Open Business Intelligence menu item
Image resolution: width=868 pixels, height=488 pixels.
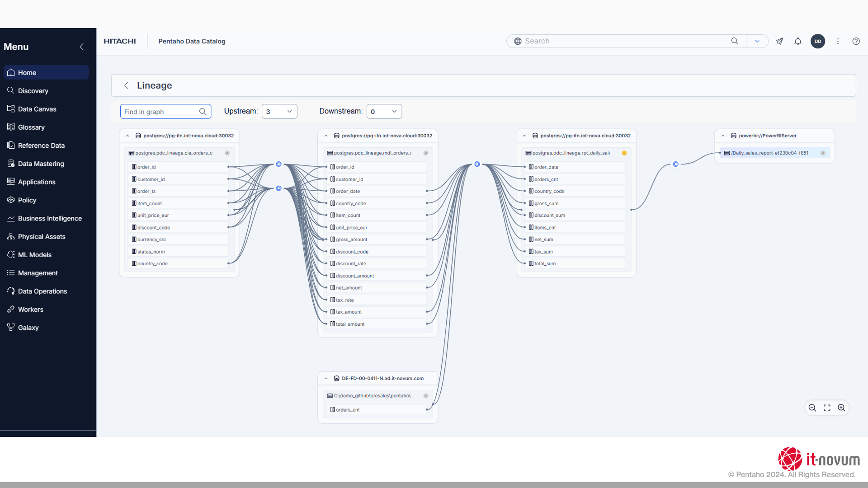(50, 218)
